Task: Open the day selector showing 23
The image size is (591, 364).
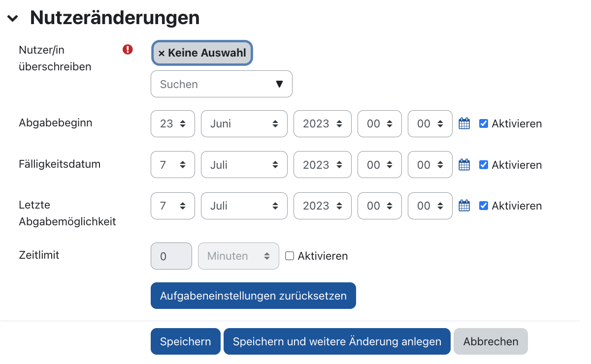Action: 172,123
